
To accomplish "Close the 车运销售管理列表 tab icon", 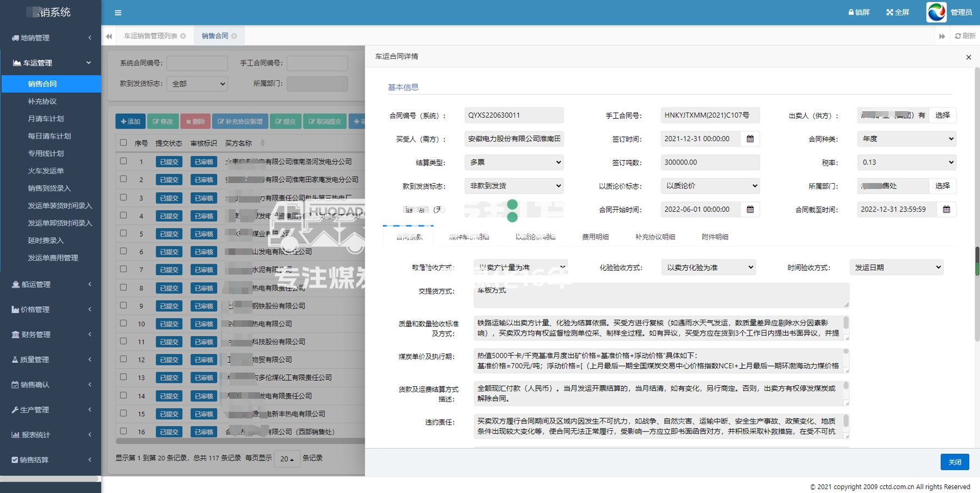I will (183, 36).
